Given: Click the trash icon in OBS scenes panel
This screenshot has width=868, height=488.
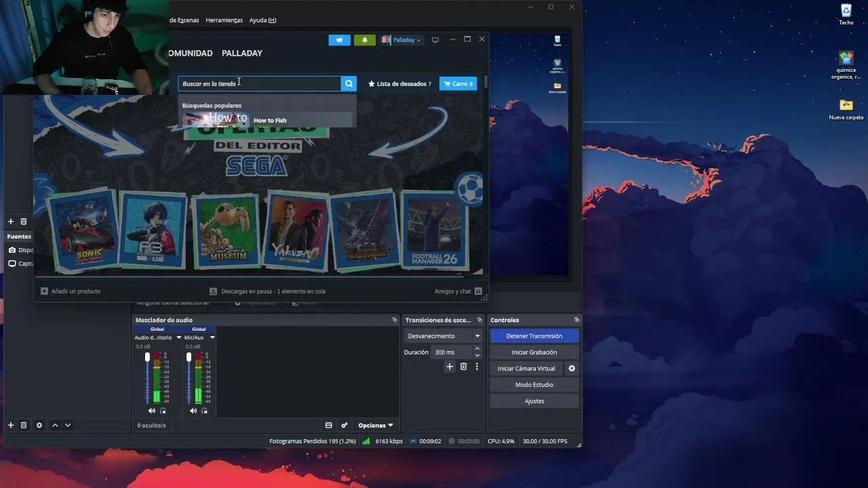Looking at the screenshot, I should point(24,222).
